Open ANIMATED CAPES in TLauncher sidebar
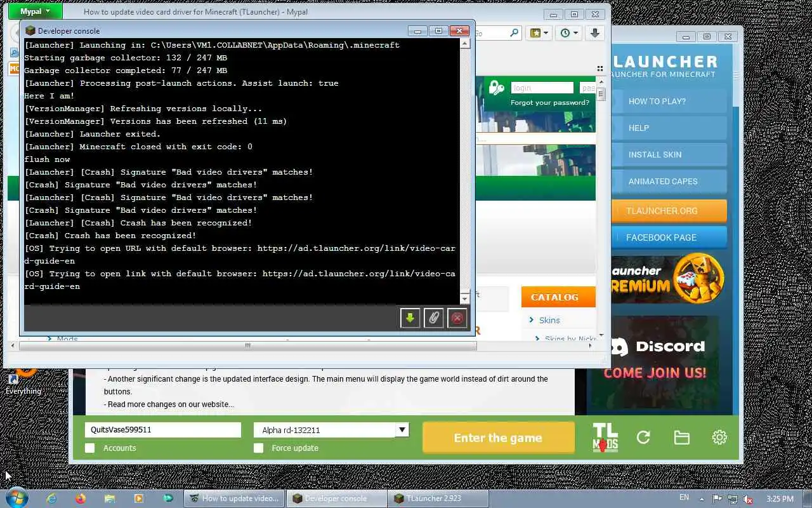812x508 pixels. click(669, 181)
